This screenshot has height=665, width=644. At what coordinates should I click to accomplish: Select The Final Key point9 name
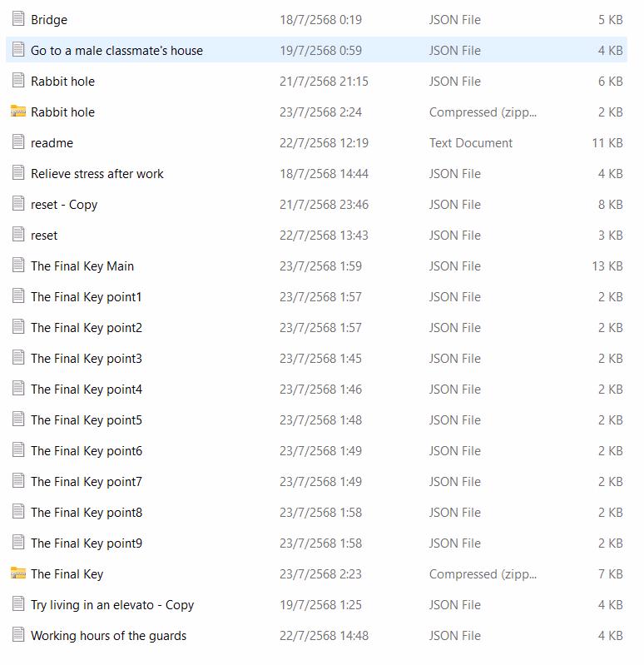click(x=87, y=543)
